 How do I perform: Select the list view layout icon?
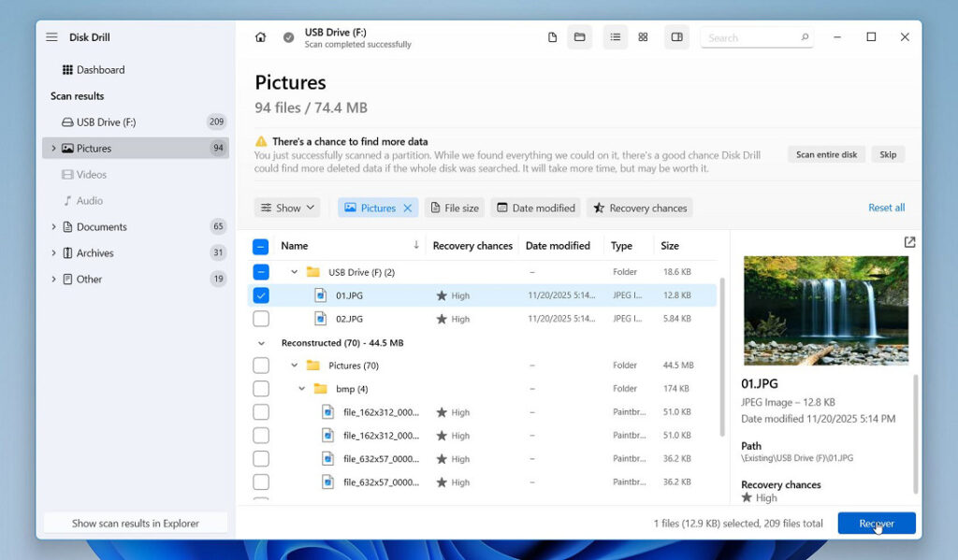coord(615,37)
